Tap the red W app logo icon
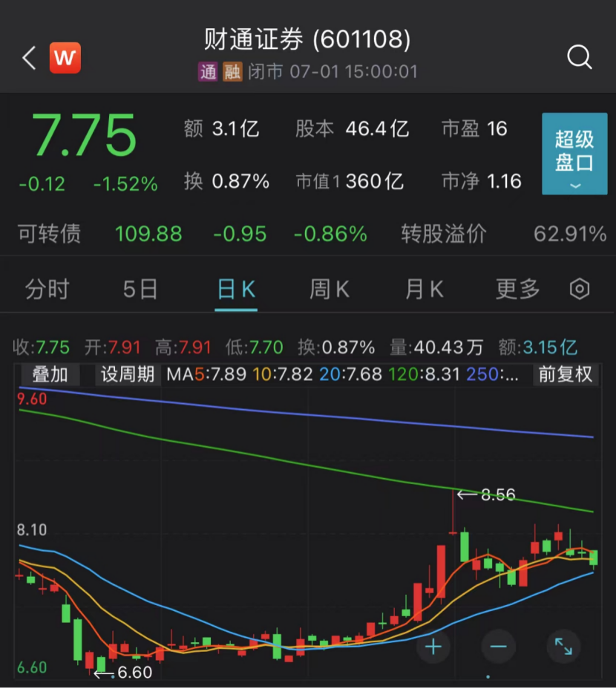This screenshot has width=616, height=689. pyautogui.click(x=65, y=58)
